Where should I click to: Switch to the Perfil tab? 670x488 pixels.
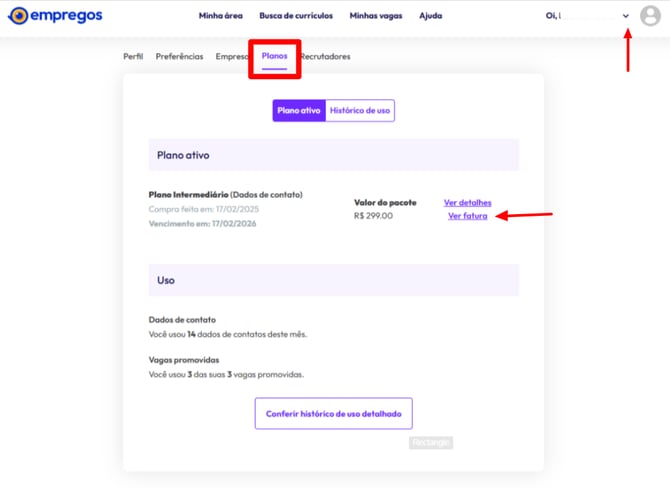click(133, 57)
